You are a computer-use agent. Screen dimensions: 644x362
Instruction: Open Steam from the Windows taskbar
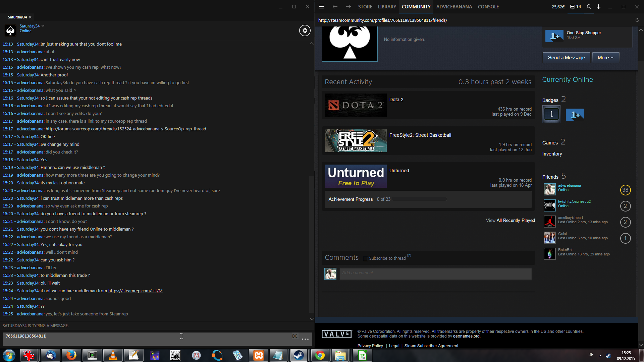coord(299,355)
